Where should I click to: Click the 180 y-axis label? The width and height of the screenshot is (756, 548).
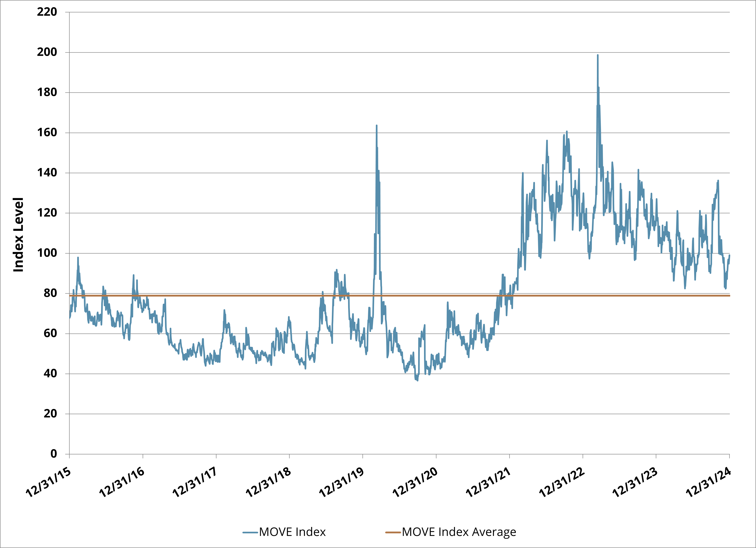coord(47,92)
